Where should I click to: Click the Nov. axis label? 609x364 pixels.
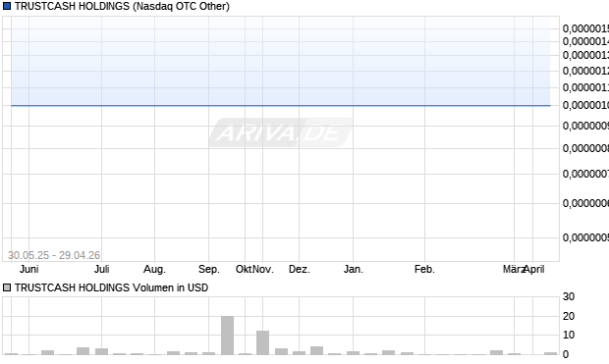[x=263, y=269]
